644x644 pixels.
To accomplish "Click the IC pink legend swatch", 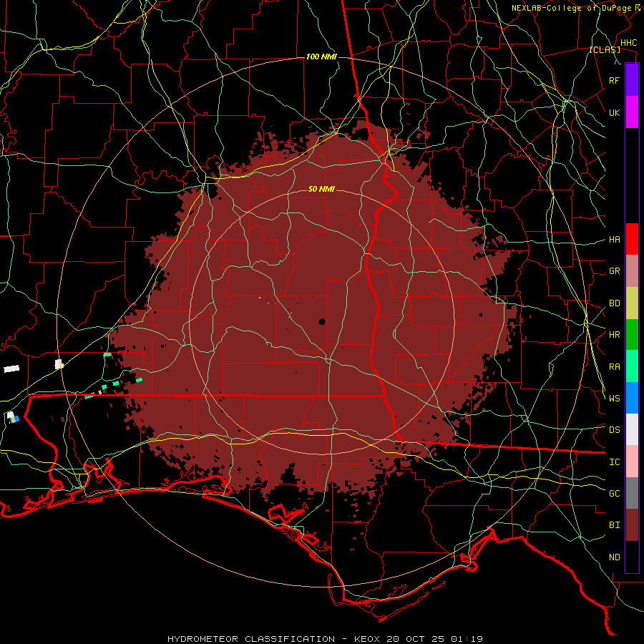I will tap(632, 462).
